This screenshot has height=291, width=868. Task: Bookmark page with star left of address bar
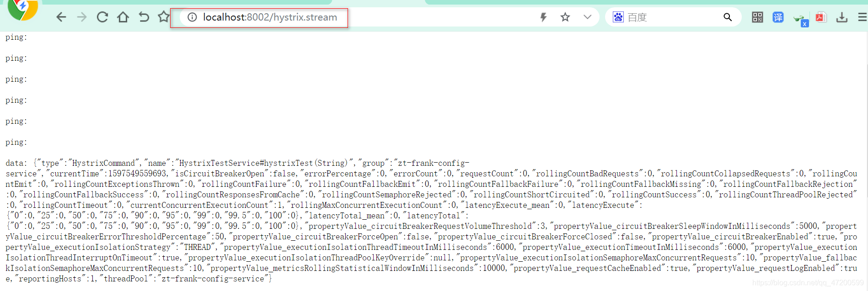pos(164,17)
